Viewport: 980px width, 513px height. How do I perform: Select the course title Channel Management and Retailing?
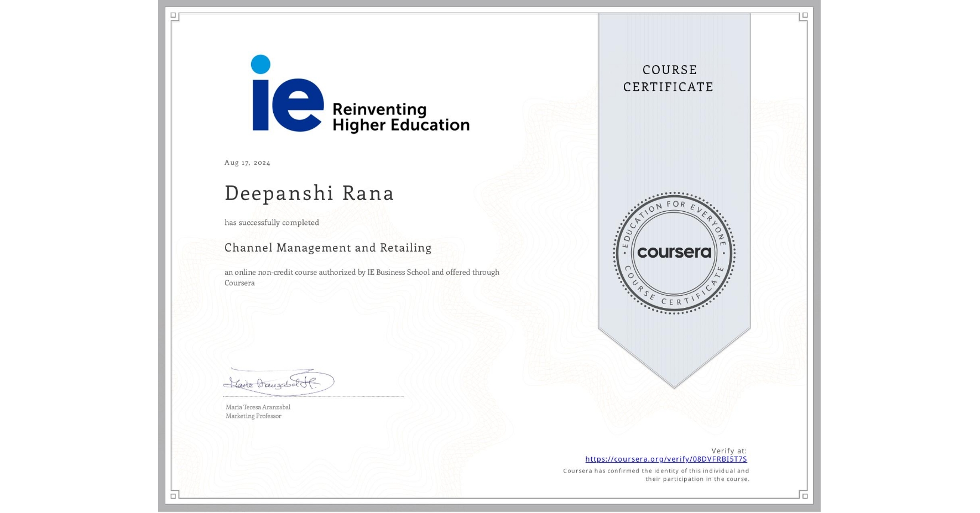pos(327,248)
